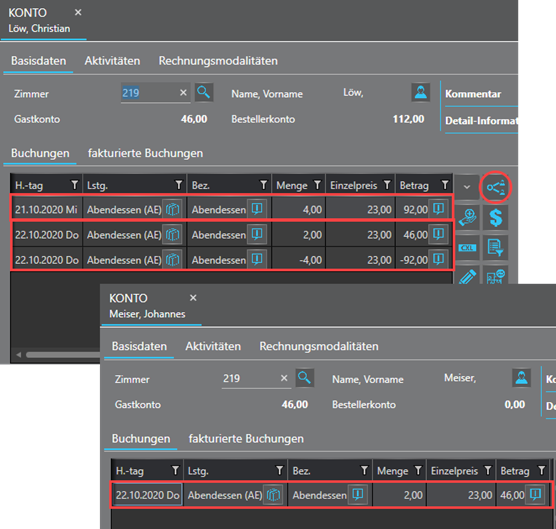The width and height of the screenshot is (556, 529).
Task: Click the split booking icon circled in red
Action: (x=495, y=187)
